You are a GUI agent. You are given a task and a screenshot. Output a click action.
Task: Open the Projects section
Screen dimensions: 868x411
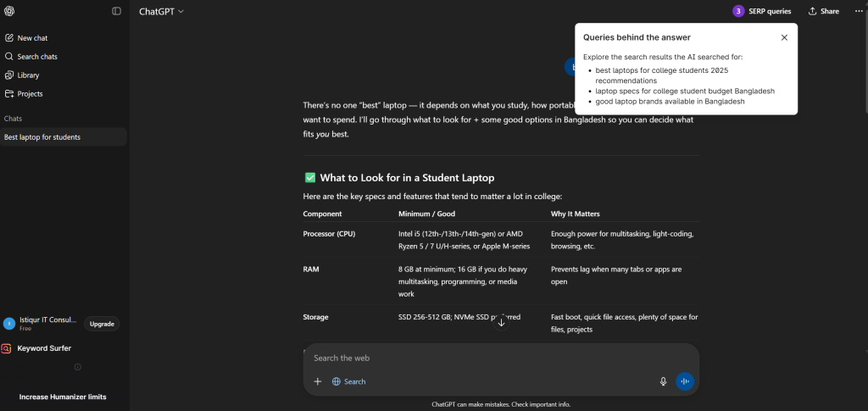30,94
